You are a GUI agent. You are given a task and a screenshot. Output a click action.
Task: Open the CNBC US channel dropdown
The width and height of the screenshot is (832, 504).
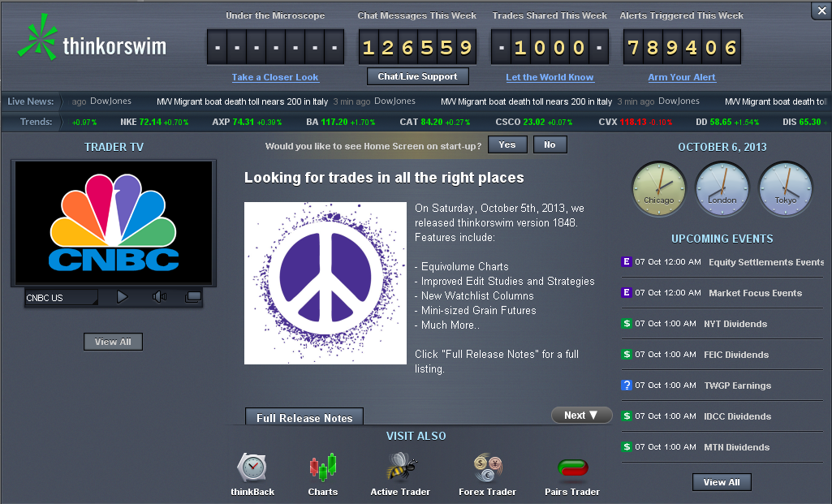[x=61, y=297]
